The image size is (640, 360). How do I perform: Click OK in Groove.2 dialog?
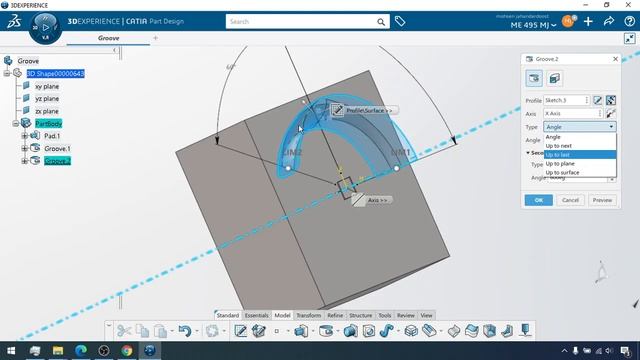click(x=539, y=200)
